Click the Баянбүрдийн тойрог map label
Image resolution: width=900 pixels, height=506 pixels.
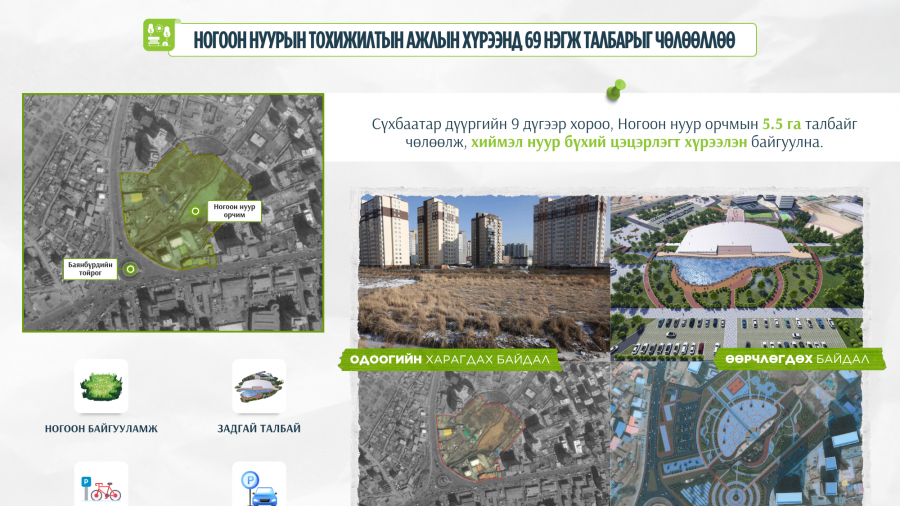[x=91, y=268]
